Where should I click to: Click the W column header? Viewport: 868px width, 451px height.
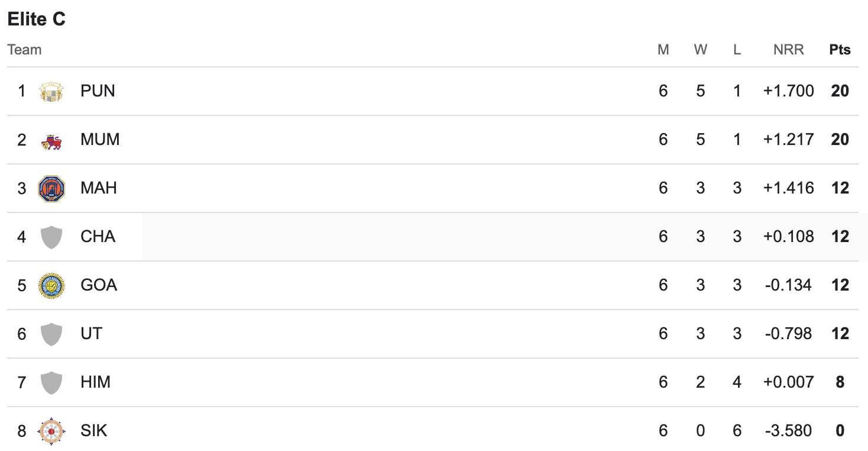(x=701, y=50)
